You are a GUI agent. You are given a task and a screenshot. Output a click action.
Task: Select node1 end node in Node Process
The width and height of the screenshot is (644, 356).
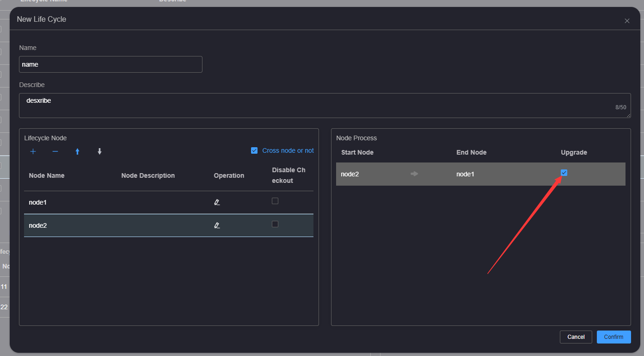(x=465, y=174)
